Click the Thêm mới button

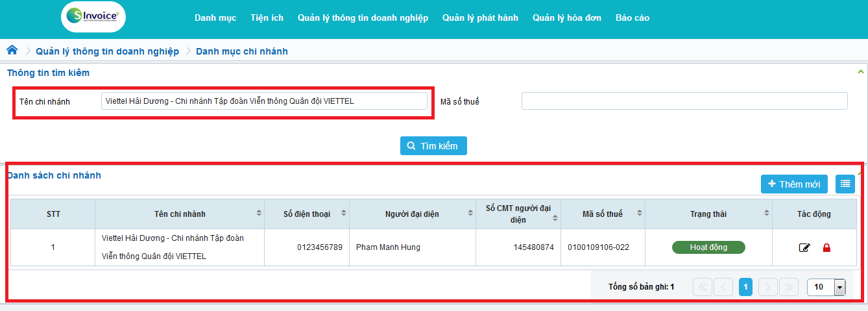[x=794, y=184]
